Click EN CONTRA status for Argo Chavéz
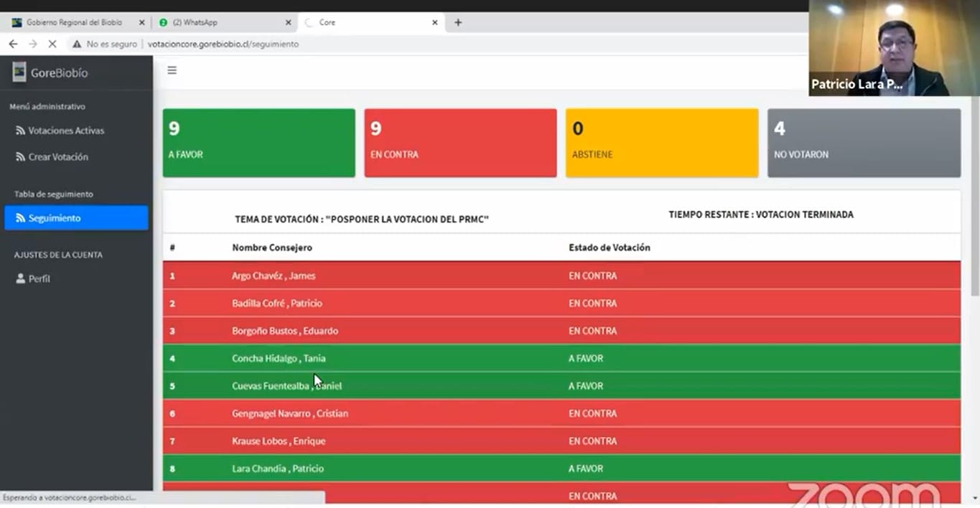 592,276
